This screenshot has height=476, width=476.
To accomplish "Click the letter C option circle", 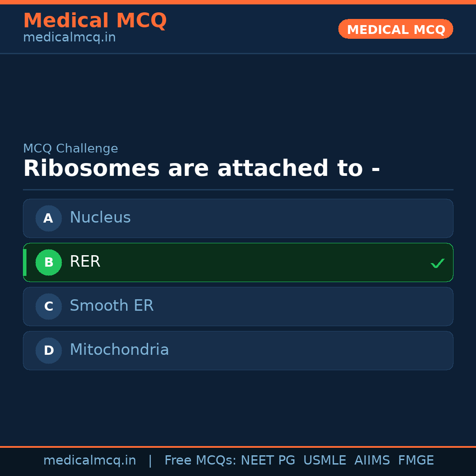I will [48, 306].
